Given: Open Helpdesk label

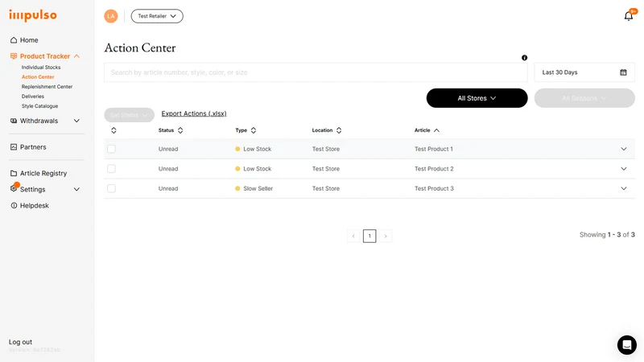Looking at the screenshot, I should [34, 205].
